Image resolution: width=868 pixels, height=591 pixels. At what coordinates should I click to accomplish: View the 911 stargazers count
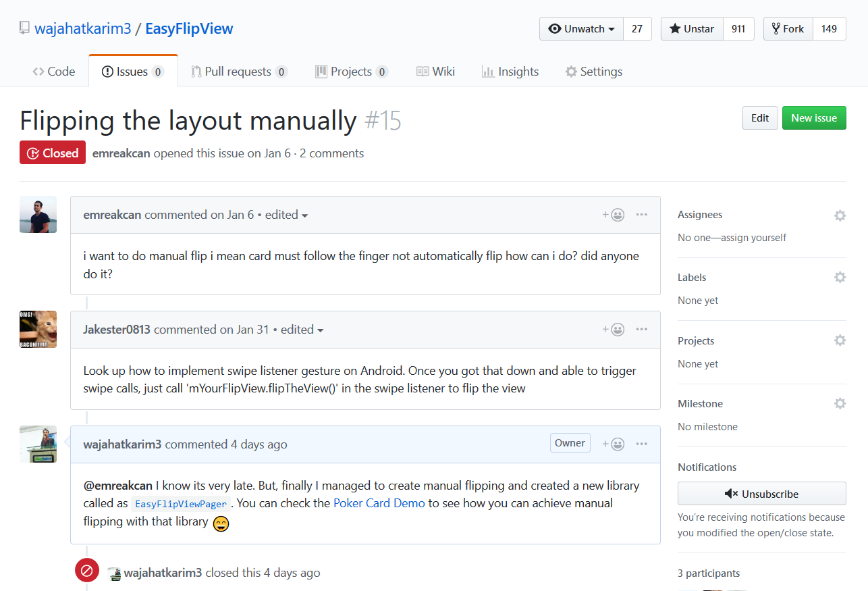click(738, 29)
